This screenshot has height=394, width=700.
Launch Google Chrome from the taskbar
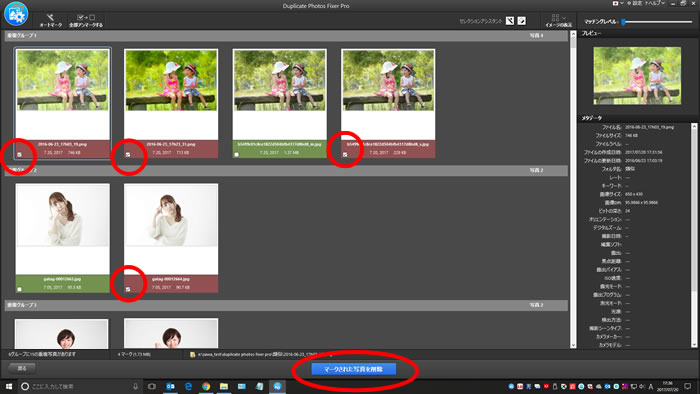tap(206, 386)
